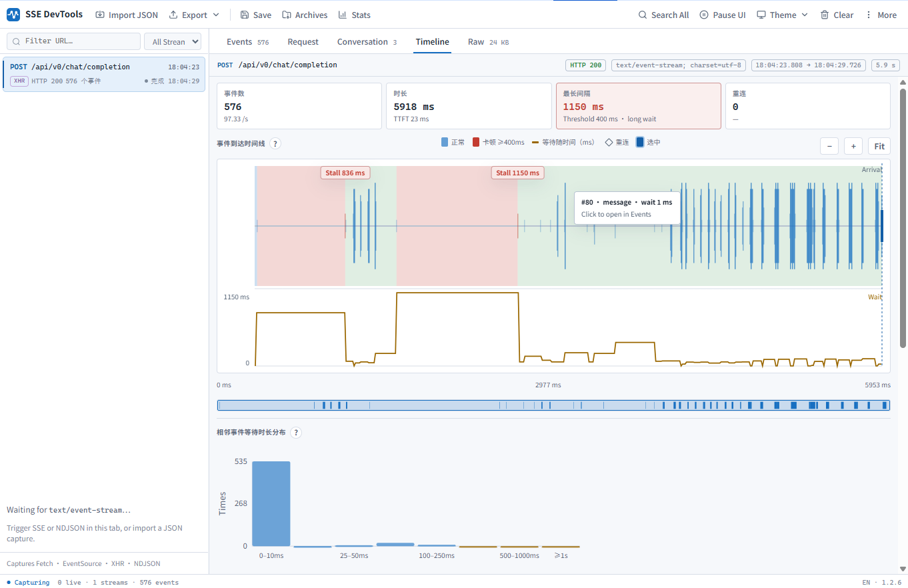Click the SSE DevTools logo icon
Viewport: 908px width, 588px height.
[x=13, y=15]
